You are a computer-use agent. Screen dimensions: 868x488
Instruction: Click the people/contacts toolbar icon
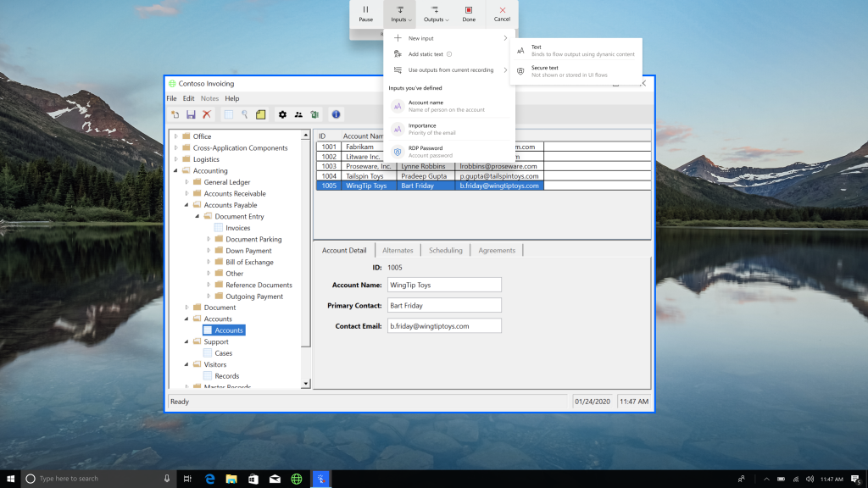[298, 114]
